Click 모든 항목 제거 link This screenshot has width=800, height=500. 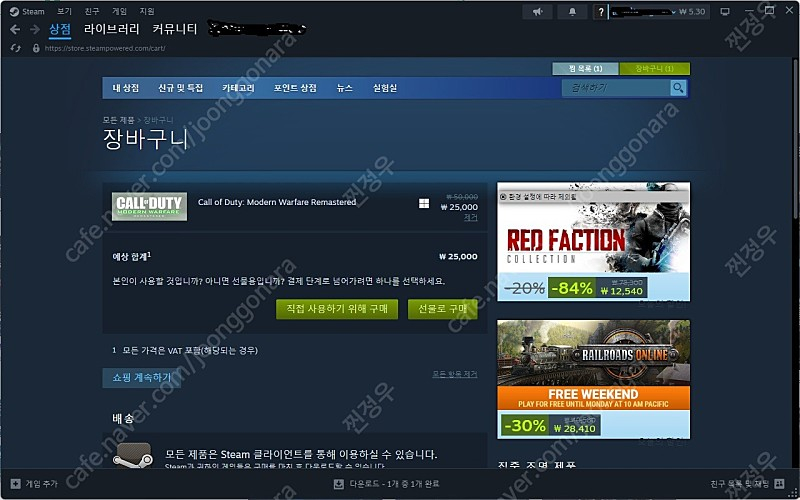pos(455,374)
